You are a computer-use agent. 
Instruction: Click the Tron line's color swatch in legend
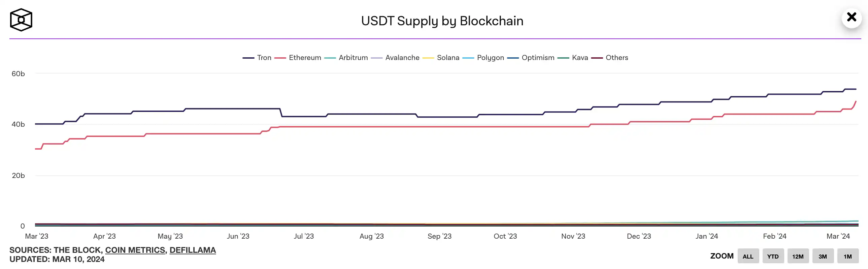(x=248, y=58)
